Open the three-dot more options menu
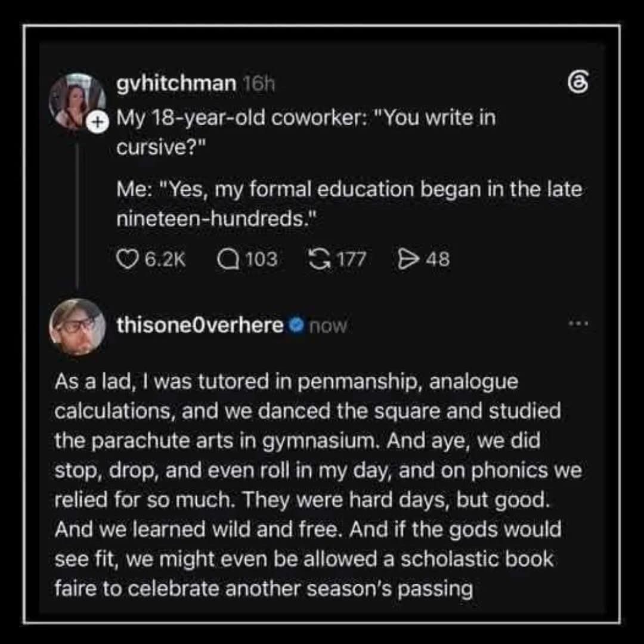The image size is (644, 644). click(x=578, y=324)
